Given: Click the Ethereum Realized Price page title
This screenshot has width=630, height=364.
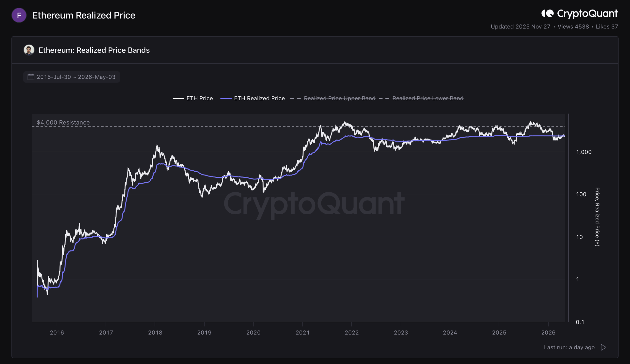Looking at the screenshot, I should (84, 15).
